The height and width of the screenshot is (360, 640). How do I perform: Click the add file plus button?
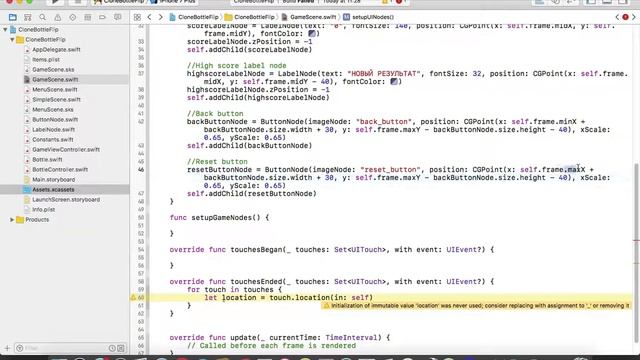point(7,348)
